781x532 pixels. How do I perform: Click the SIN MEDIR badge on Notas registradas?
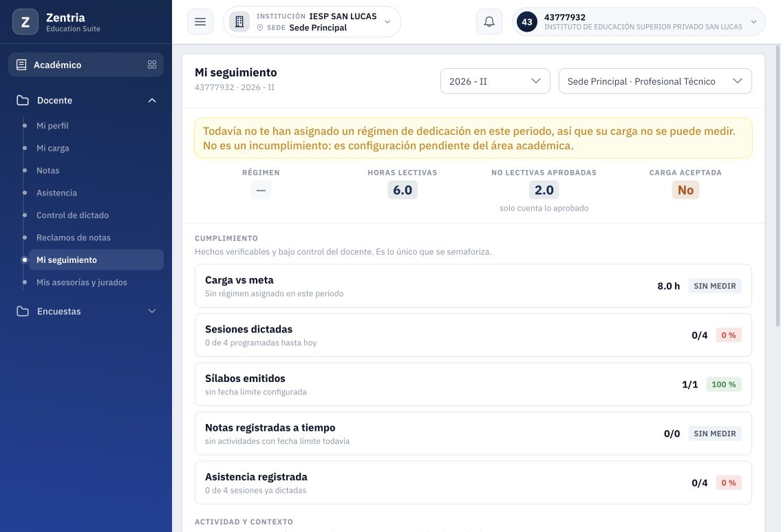pos(715,434)
